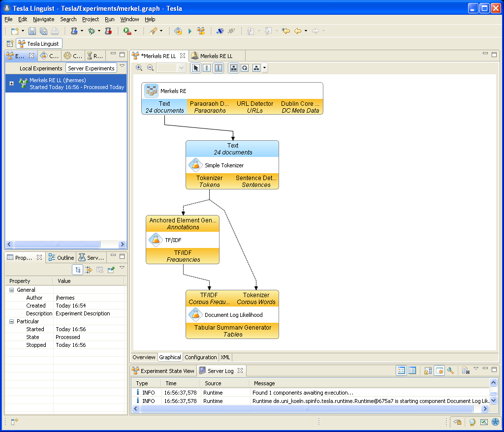Click the server log vertical scrollbar down arrow
Screen dimensions: 504x432
coord(493,401)
